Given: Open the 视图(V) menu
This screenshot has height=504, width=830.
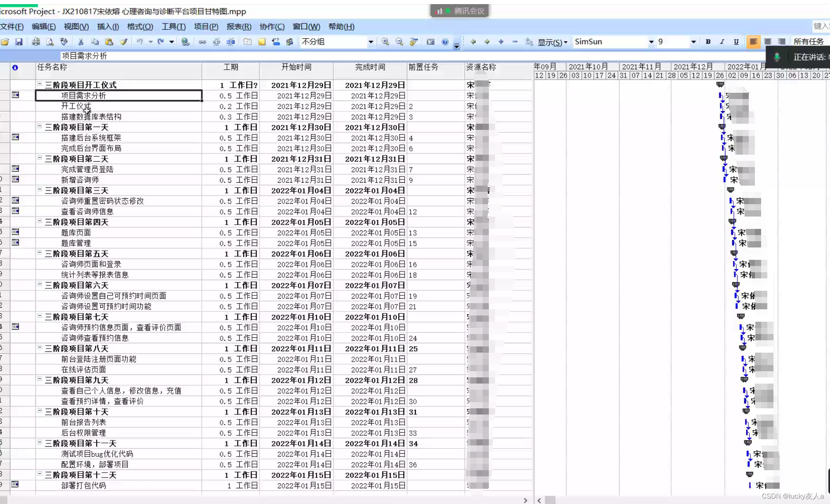Looking at the screenshot, I should click(76, 26).
